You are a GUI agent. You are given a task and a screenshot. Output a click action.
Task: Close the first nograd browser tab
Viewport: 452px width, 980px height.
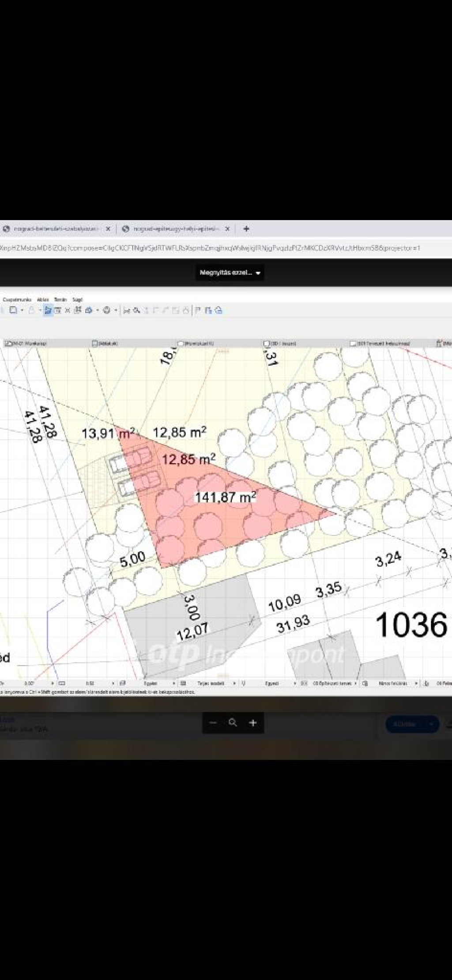[108, 229]
